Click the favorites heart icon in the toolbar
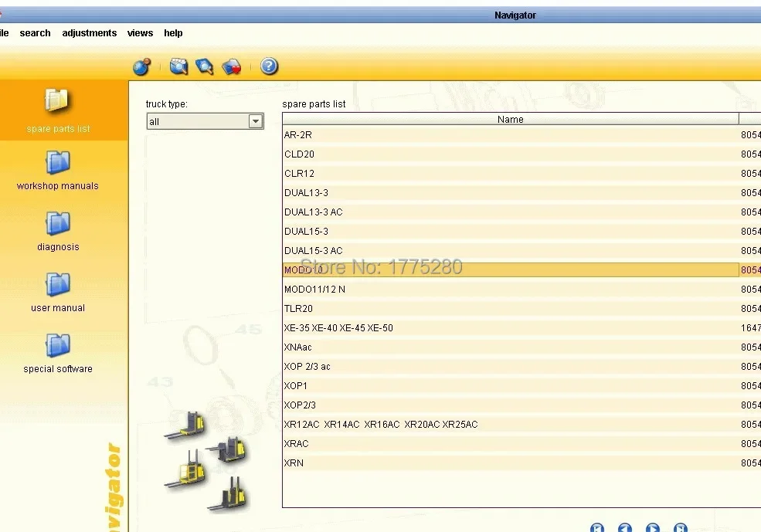The width and height of the screenshot is (761, 532). point(231,66)
